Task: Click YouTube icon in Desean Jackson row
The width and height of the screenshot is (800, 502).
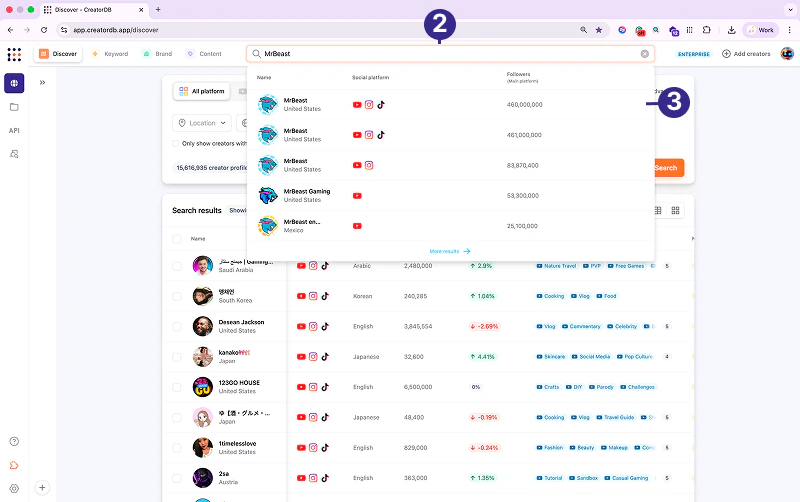Action: click(x=301, y=327)
